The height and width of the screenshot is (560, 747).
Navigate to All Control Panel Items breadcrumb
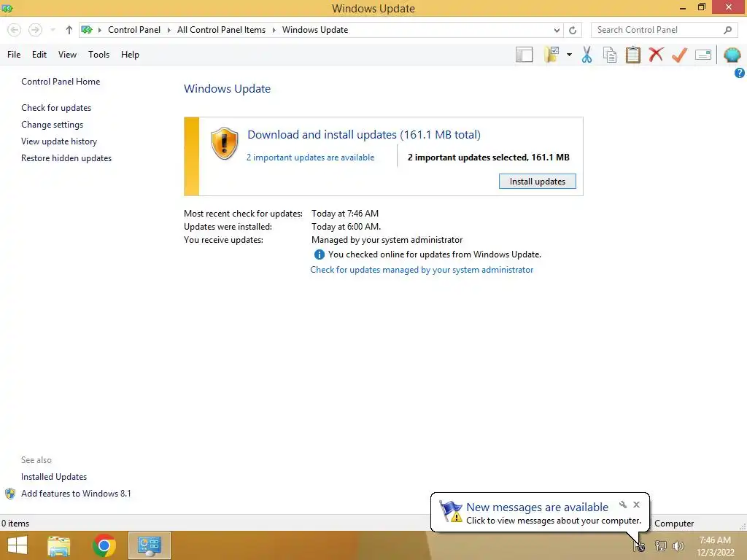222,30
